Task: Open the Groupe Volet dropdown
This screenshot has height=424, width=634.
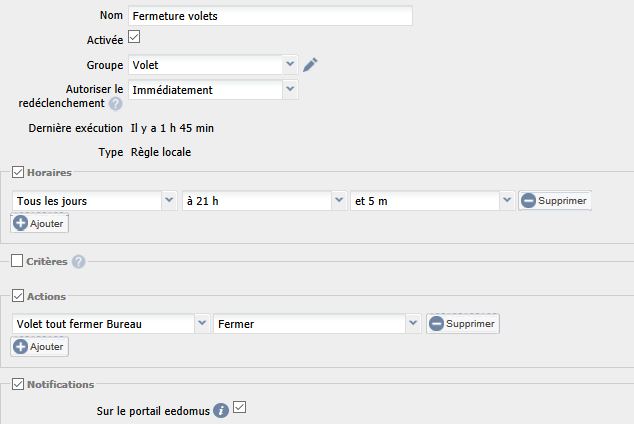Action: (x=213, y=65)
